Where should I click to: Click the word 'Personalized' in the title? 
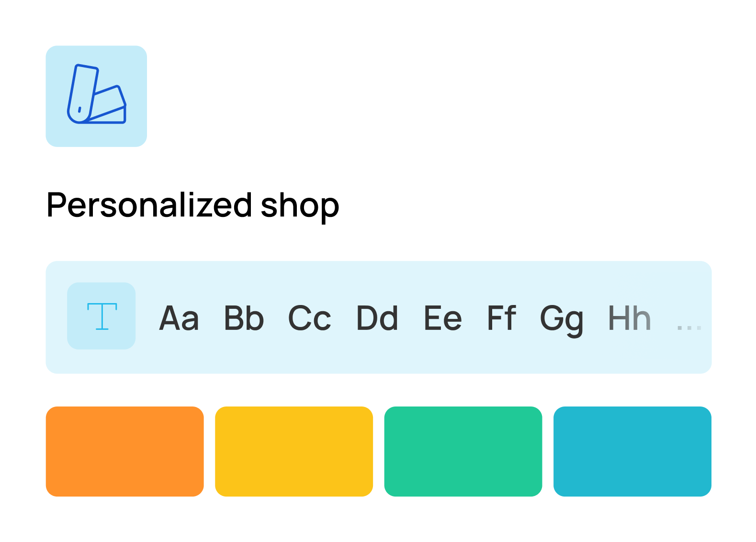click(x=149, y=204)
